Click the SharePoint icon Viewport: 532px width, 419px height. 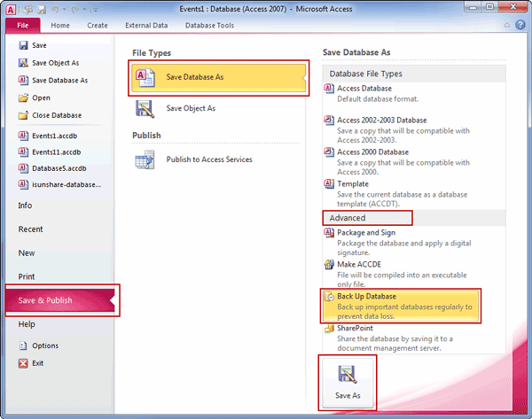click(x=329, y=329)
